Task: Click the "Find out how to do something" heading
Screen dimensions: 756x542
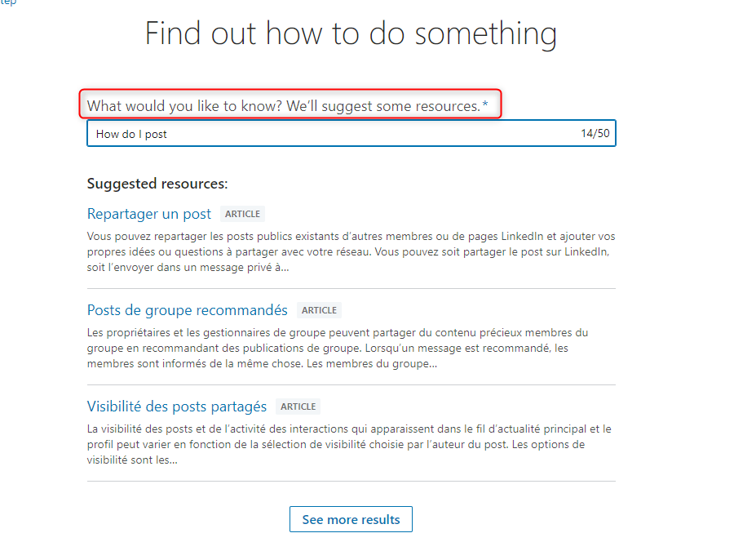Action: coord(351,34)
